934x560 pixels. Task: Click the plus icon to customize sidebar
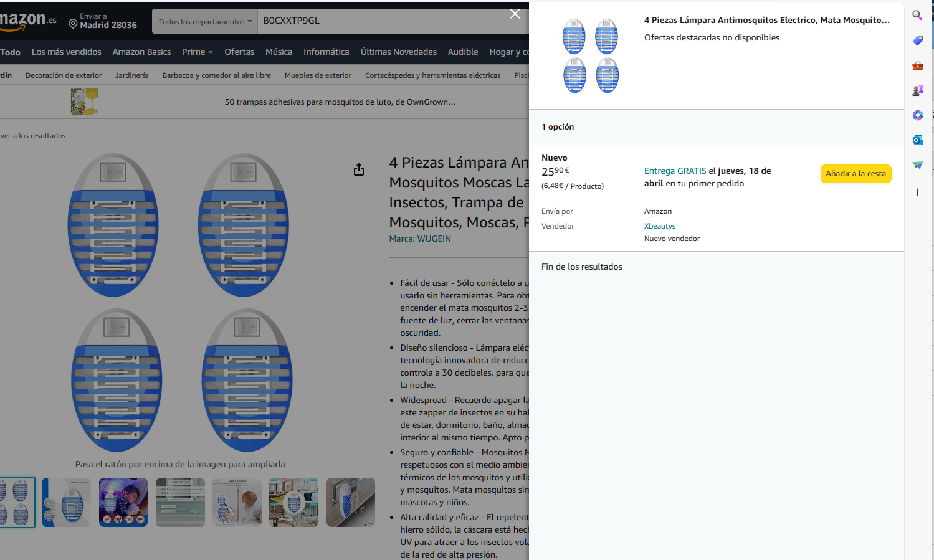(917, 192)
